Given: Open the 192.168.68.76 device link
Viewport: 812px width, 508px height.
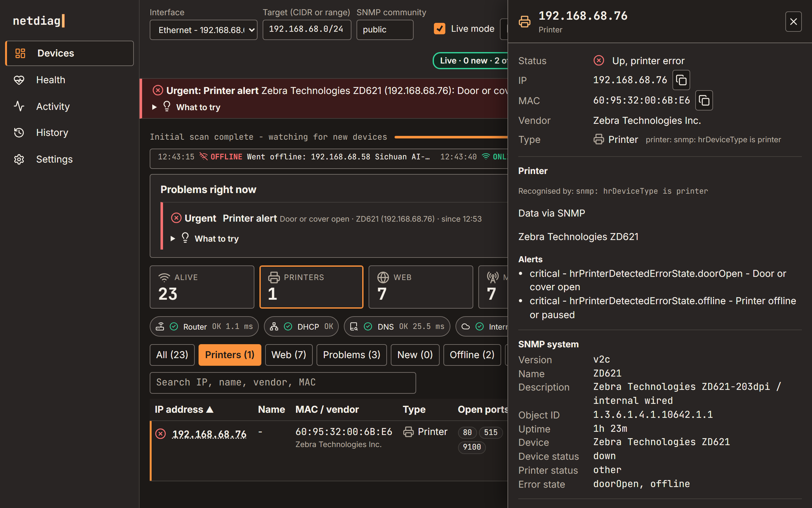Looking at the screenshot, I should (x=209, y=434).
